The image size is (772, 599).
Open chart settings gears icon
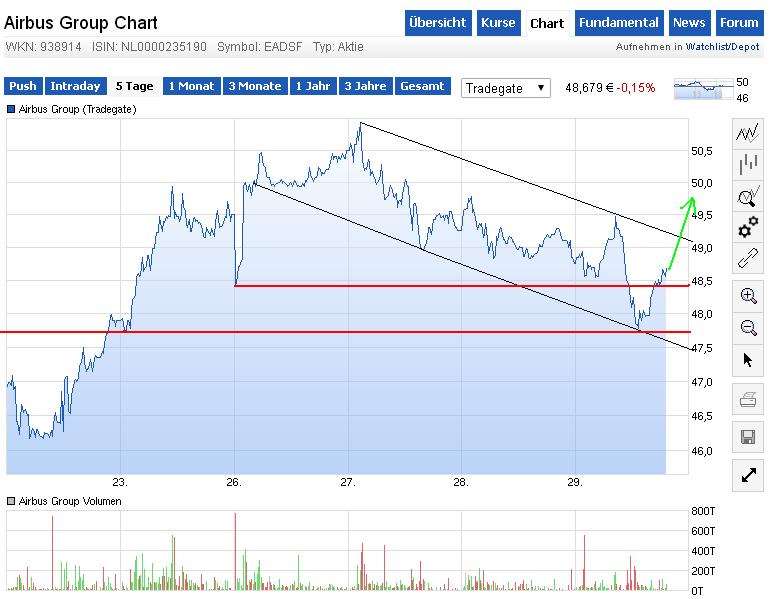(747, 228)
